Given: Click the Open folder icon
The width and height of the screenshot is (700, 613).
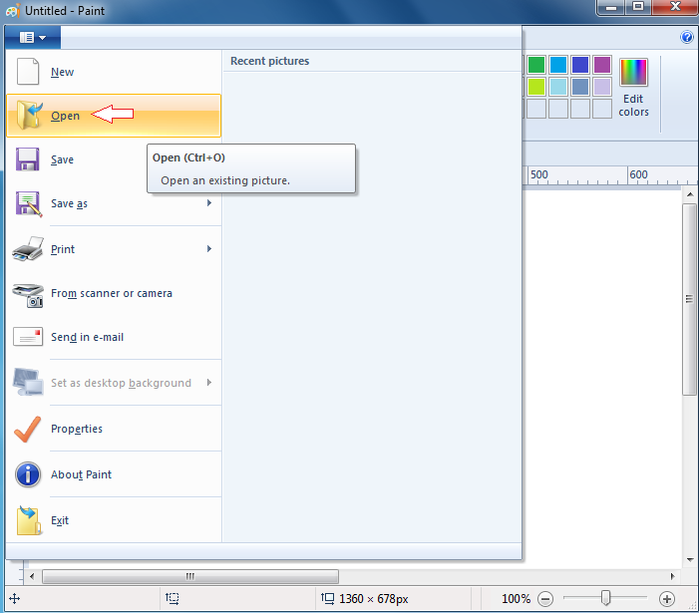Looking at the screenshot, I should (30, 115).
